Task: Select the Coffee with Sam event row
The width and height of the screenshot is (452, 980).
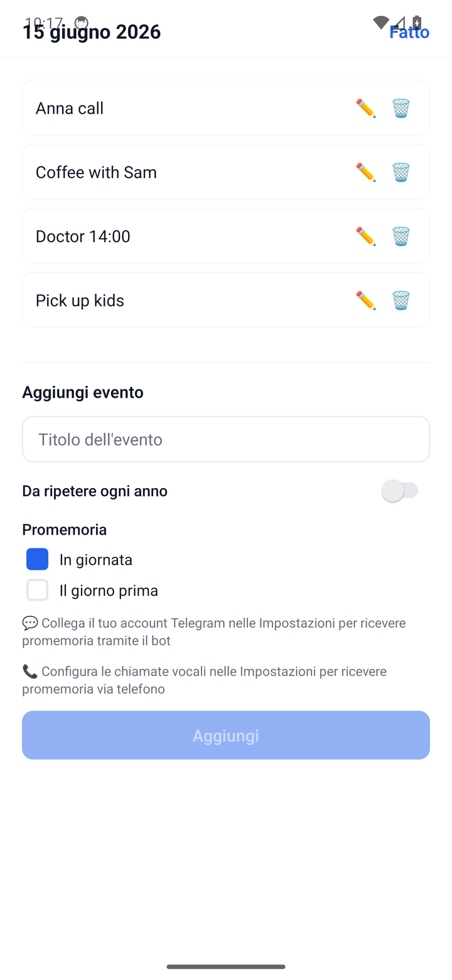Action: pyautogui.click(x=226, y=171)
